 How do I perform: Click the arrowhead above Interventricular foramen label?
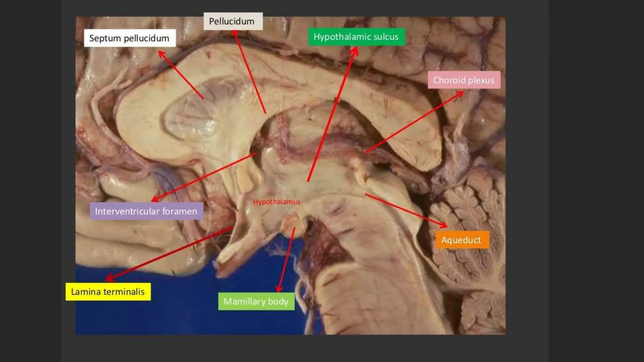click(x=155, y=199)
